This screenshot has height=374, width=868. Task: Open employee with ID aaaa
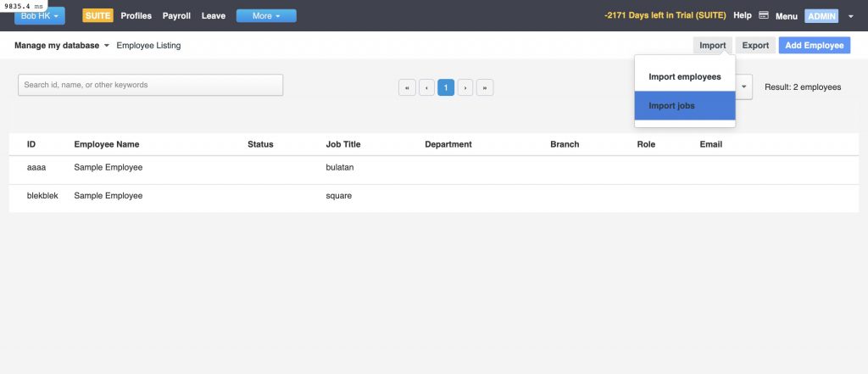[x=36, y=167]
